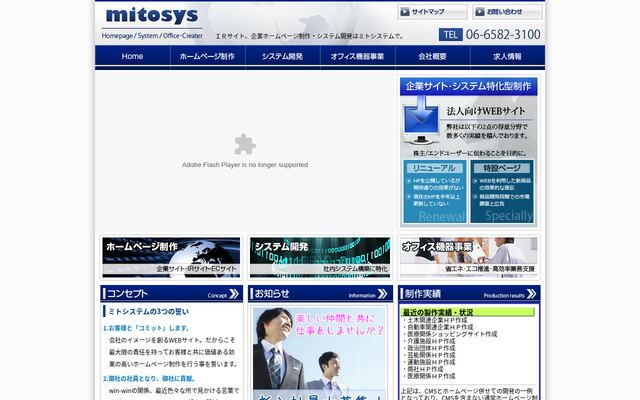
Task: Click the Production results double-arrow icon
Action: (x=531, y=294)
